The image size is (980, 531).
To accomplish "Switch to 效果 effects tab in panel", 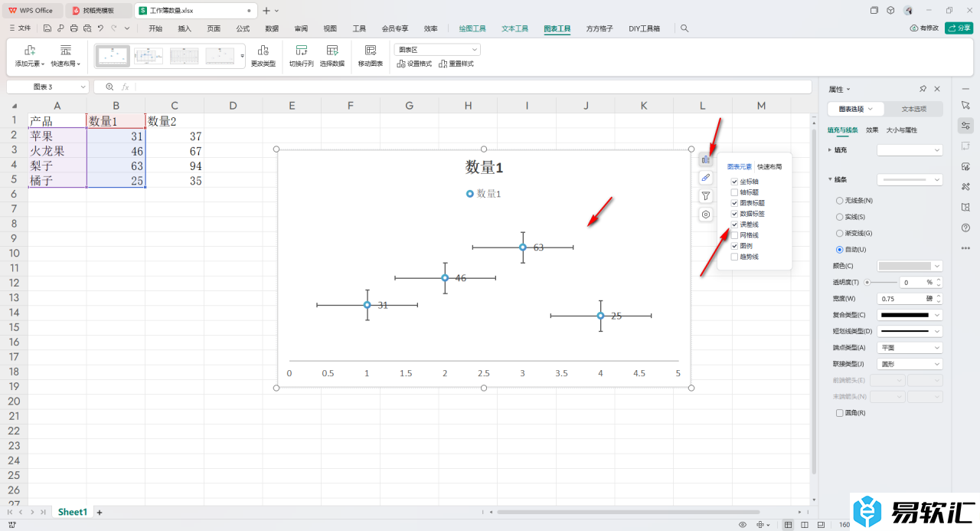I will [x=872, y=130].
